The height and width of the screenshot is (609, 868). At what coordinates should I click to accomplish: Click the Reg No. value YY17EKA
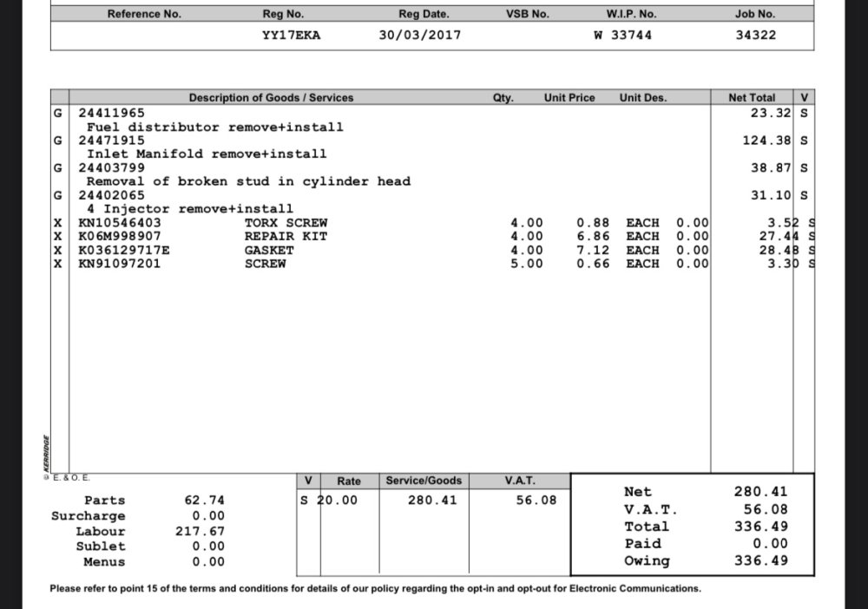(x=291, y=36)
